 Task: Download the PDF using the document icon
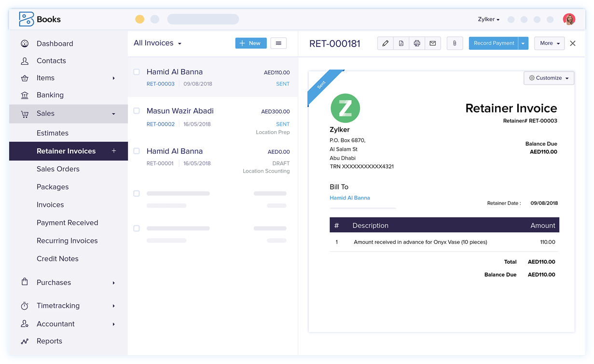coord(401,43)
